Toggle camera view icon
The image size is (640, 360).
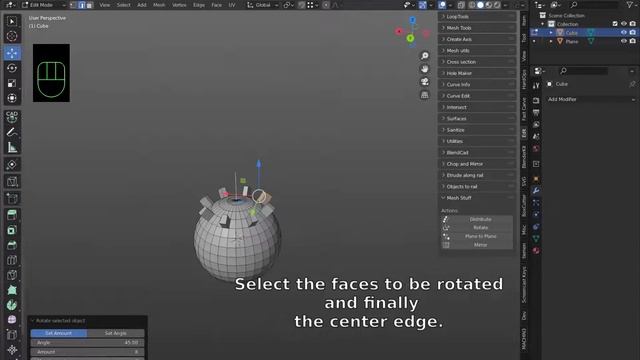point(424,82)
